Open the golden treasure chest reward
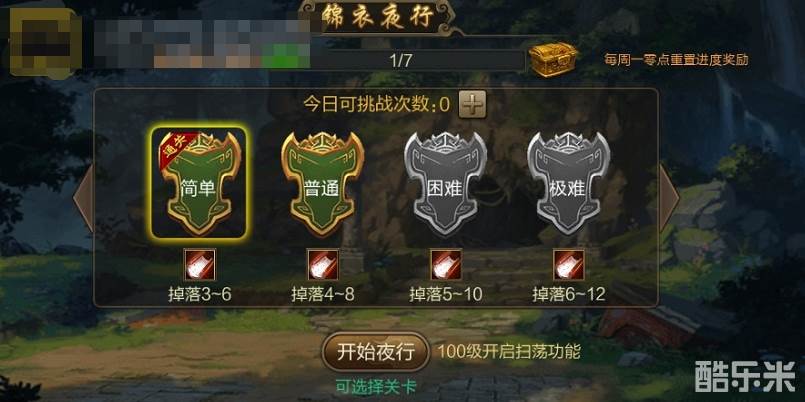Image resolution: width=805 pixels, height=402 pixels. pyautogui.click(x=553, y=60)
